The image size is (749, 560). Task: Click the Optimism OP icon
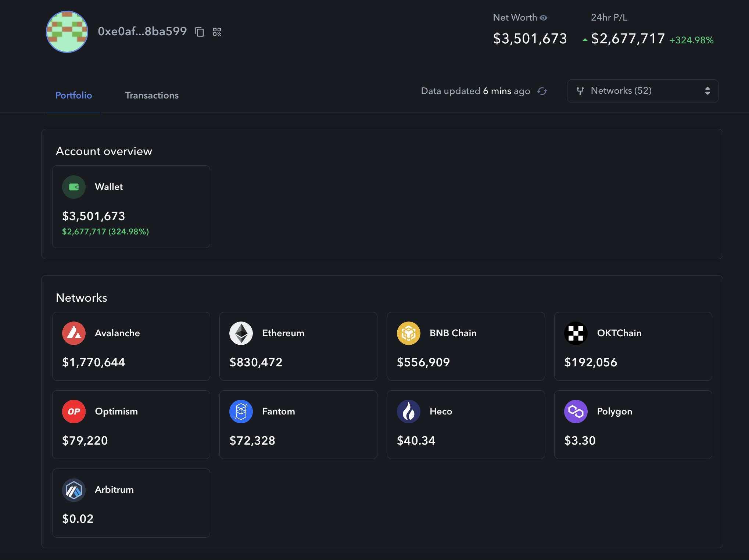point(74,412)
